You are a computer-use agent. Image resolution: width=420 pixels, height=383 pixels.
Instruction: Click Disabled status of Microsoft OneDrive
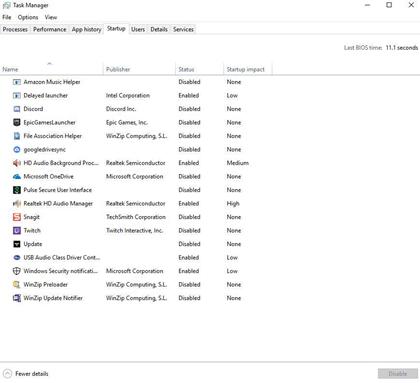[189, 177]
